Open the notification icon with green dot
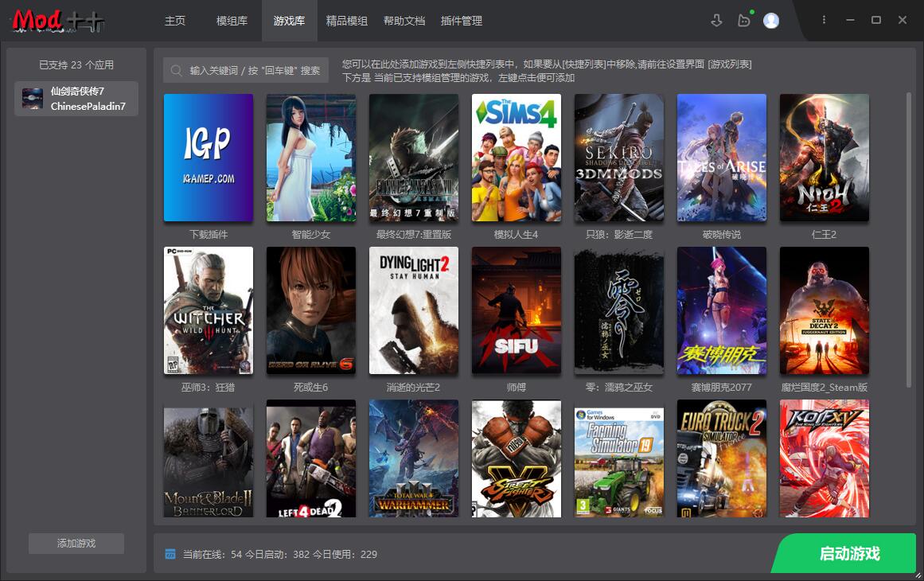 [x=744, y=20]
